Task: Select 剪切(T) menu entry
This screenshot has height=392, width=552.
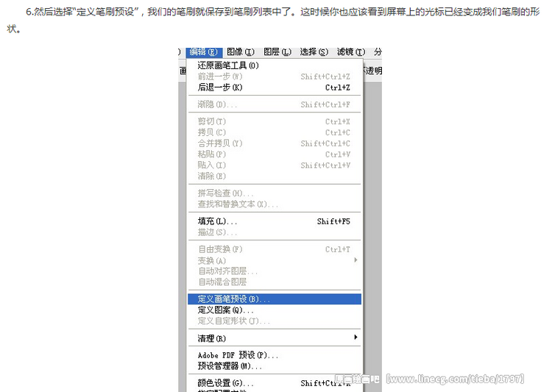Action: 275,121
